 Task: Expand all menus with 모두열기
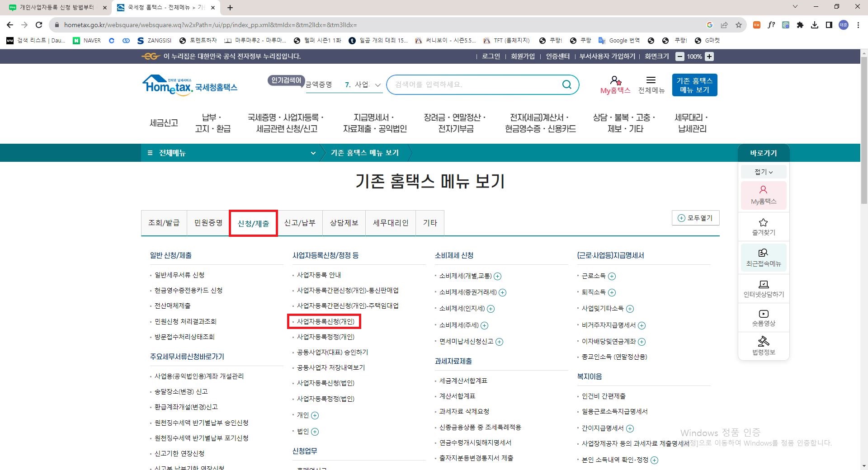pos(695,218)
